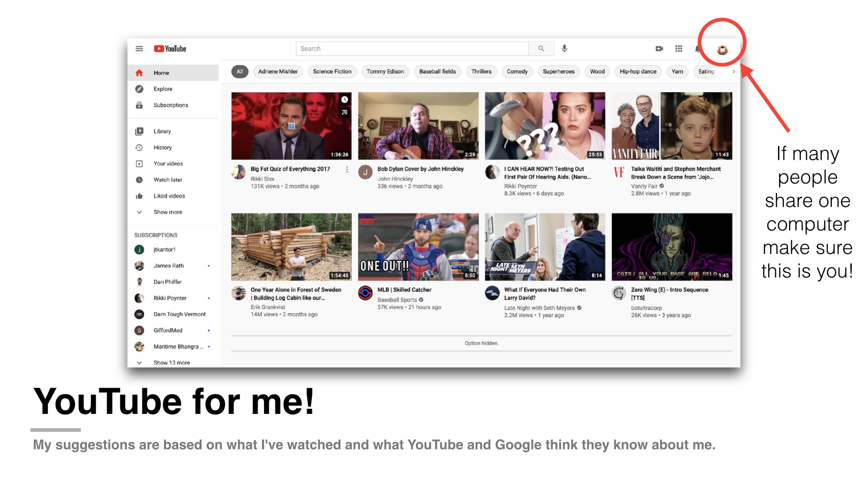
Task: Click Add to queue icon on Big Fat Quiz
Action: (x=344, y=112)
